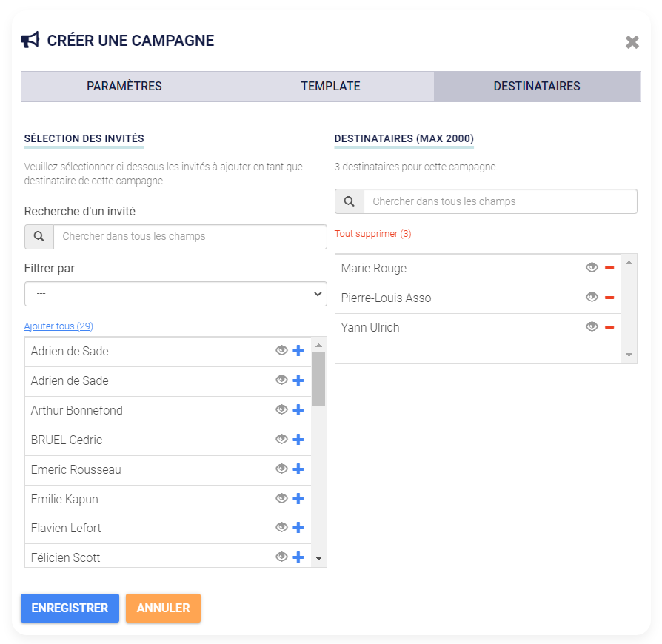
Task: Open the Filtrer par dropdown
Action: [x=175, y=294]
